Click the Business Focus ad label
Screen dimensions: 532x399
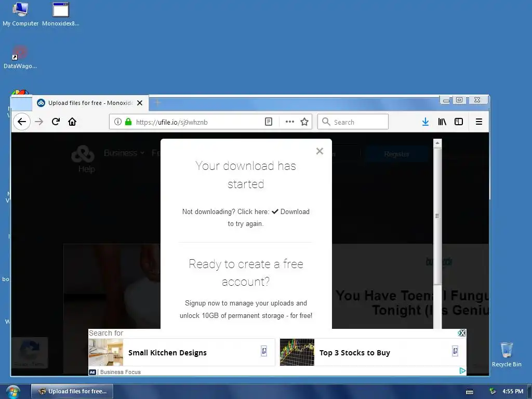[121, 372]
